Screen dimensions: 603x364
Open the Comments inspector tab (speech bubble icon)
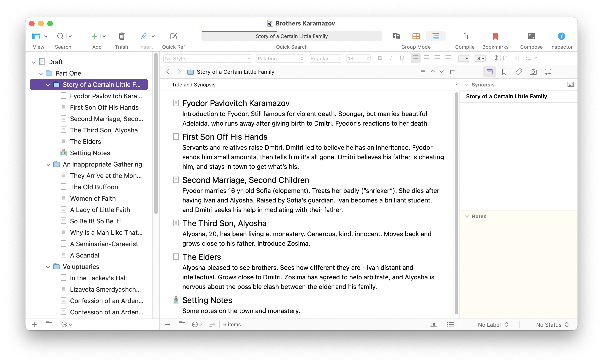[548, 72]
